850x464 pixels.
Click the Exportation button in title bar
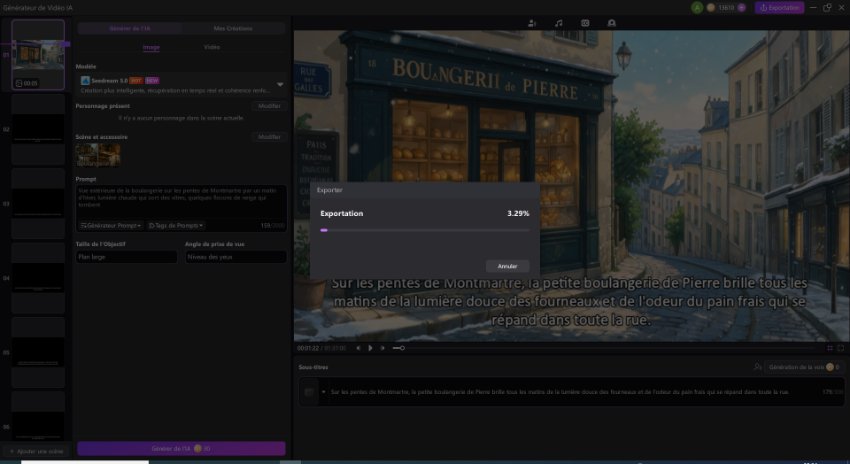779,8
